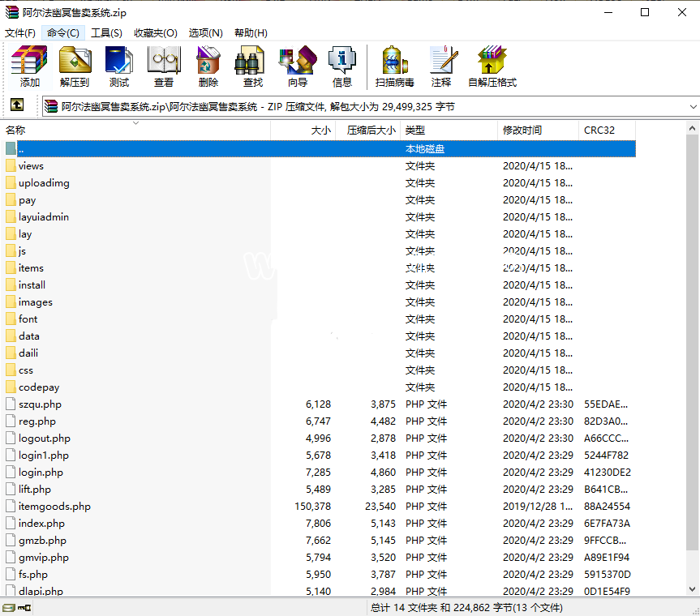Select fs.php file name

click(33, 574)
